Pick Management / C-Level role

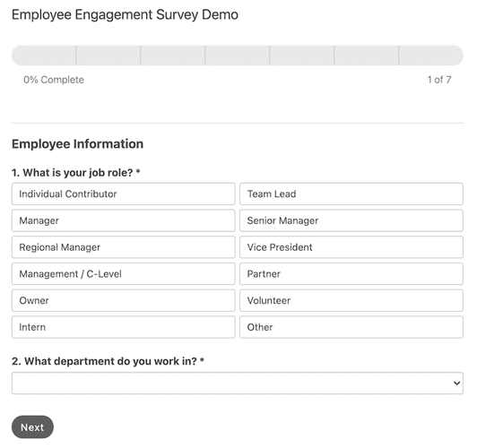124,274
